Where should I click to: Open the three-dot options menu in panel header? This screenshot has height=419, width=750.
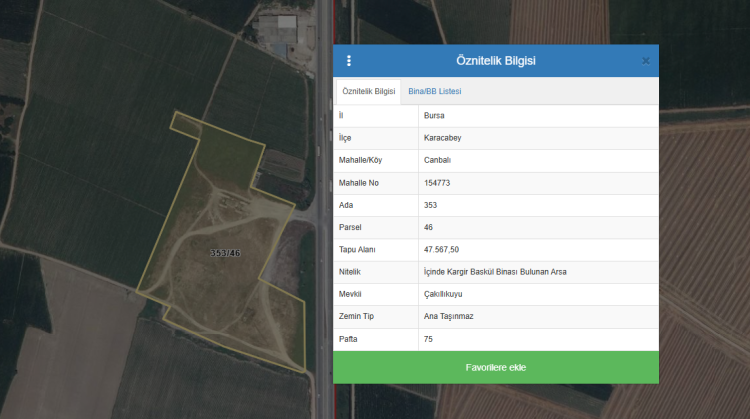349,61
